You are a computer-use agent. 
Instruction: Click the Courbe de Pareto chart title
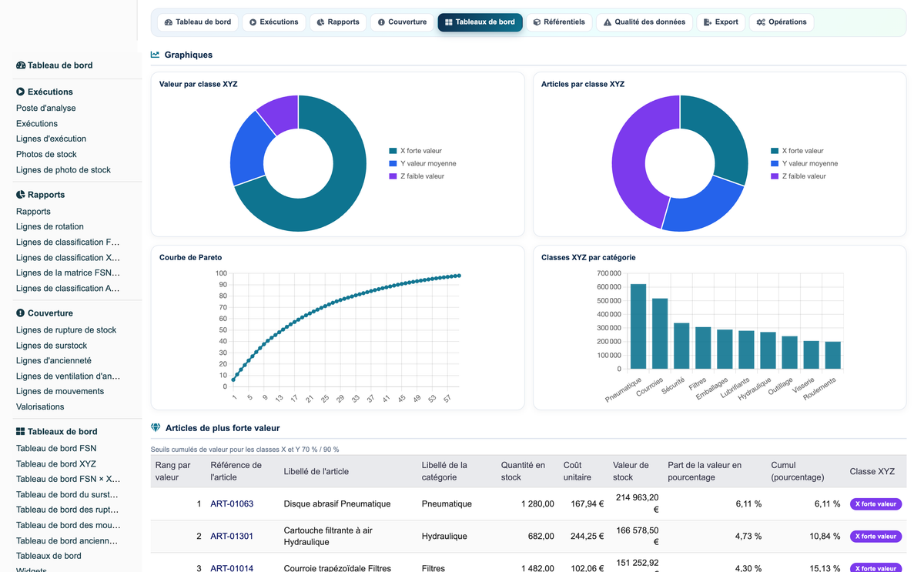(190, 257)
